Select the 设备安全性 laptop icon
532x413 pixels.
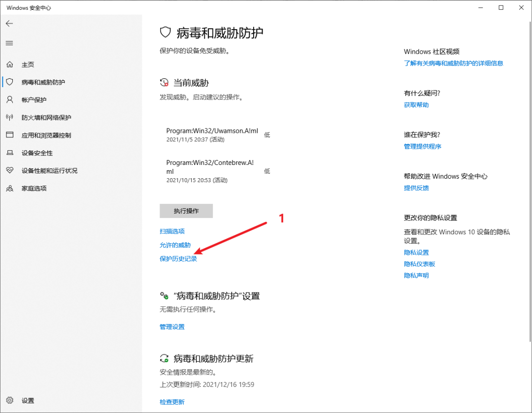pos(10,153)
